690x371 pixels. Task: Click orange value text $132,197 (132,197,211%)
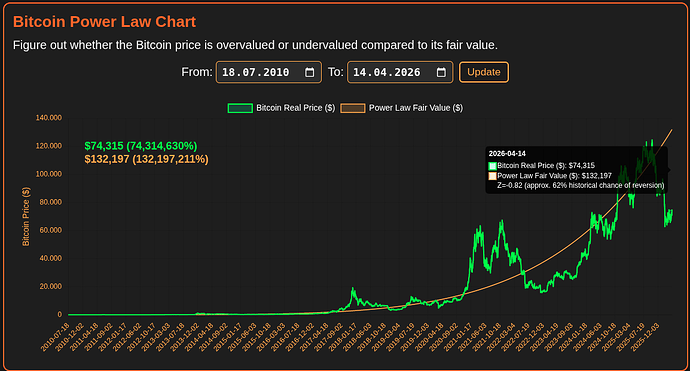(147, 159)
